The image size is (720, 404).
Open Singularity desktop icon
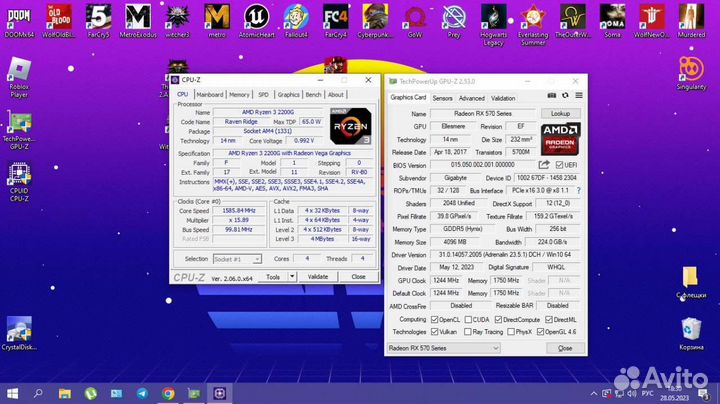coord(691,73)
